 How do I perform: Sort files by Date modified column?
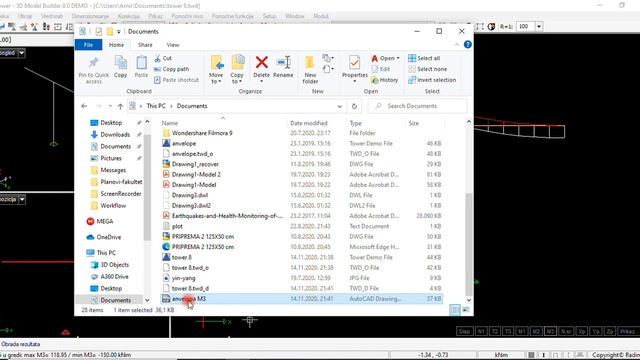[x=309, y=123]
